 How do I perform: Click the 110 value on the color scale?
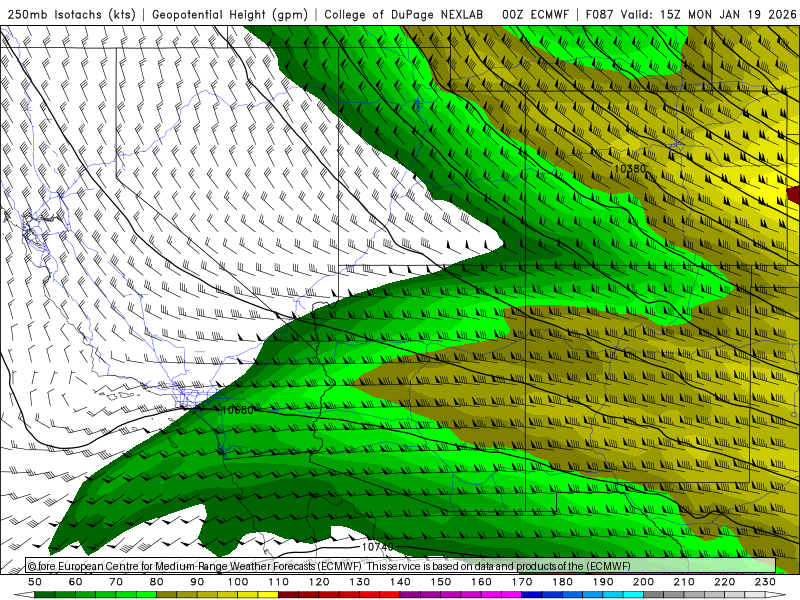tap(279, 582)
